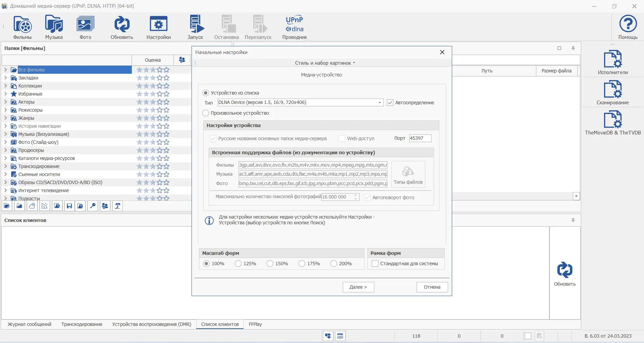Click the Обновить icon beside the client list
The width and height of the screenshot is (644, 343).
565,274
